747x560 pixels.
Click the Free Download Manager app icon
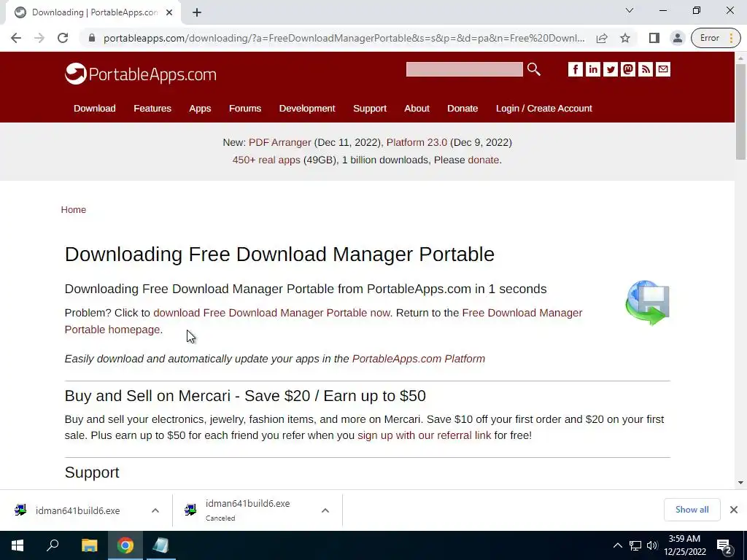click(648, 303)
